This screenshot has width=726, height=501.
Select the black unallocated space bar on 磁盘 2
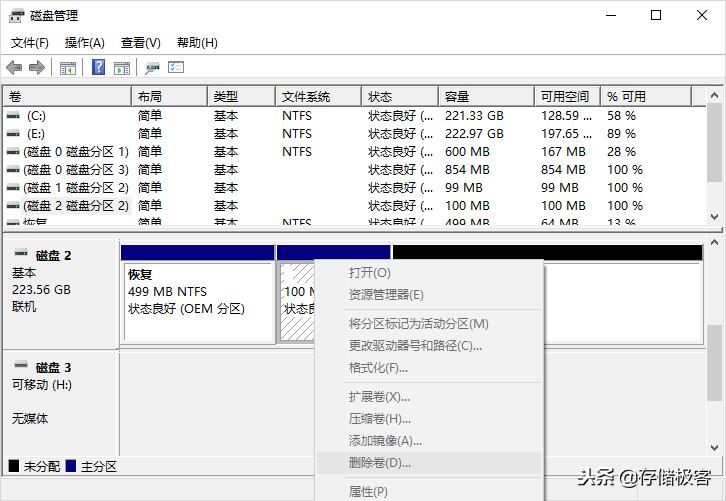tap(547, 252)
